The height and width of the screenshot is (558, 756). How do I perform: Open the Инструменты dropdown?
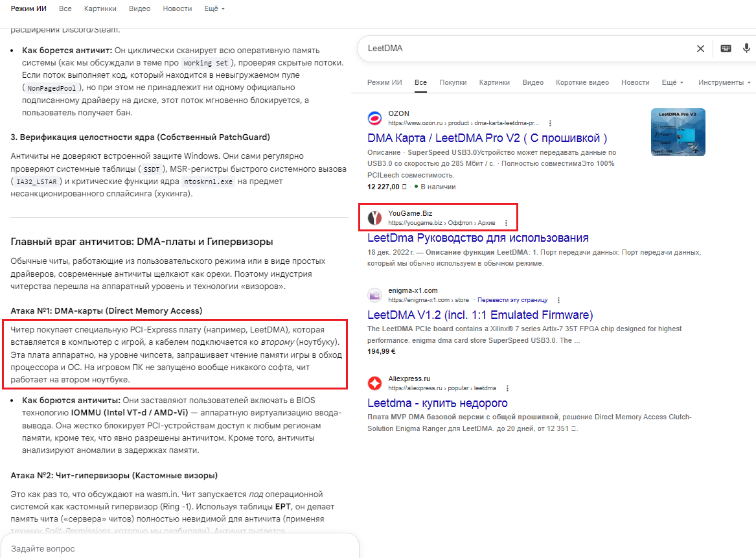point(725,82)
